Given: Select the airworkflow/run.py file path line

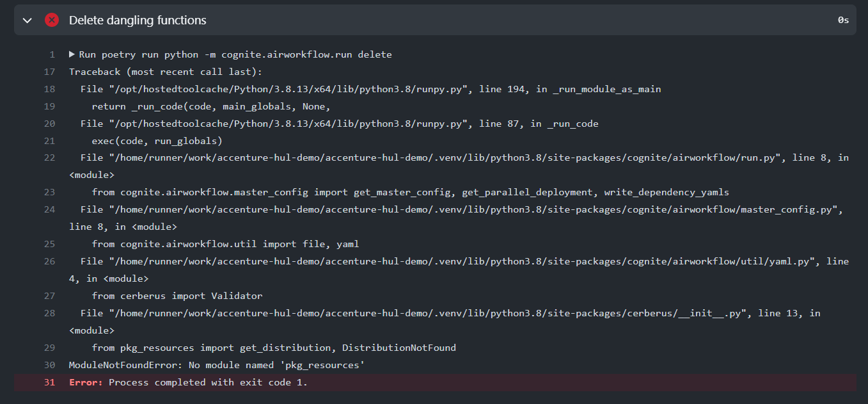Looking at the screenshot, I should [x=459, y=166].
